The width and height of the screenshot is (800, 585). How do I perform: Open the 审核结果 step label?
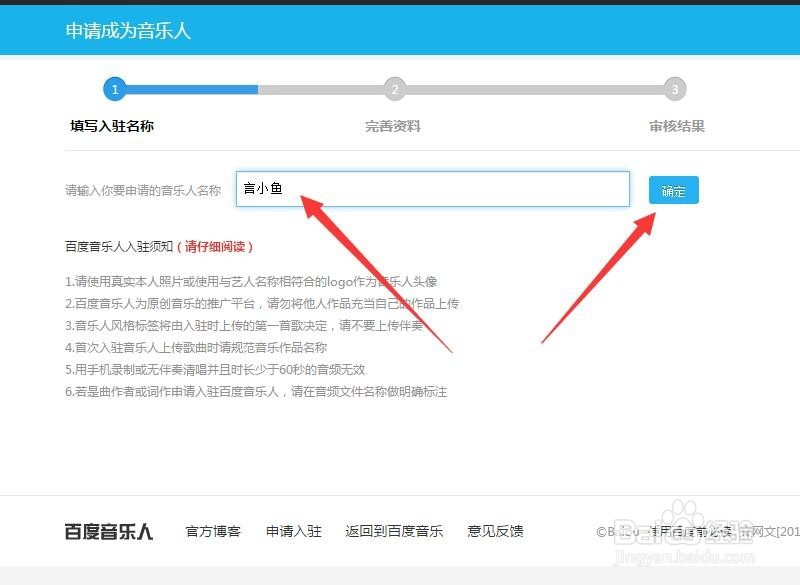677,126
